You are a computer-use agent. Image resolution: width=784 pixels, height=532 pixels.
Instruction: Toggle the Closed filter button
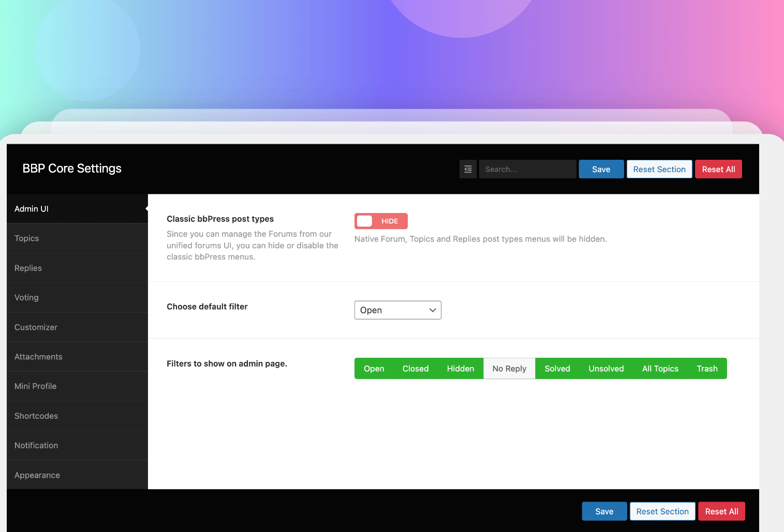click(416, 369)
